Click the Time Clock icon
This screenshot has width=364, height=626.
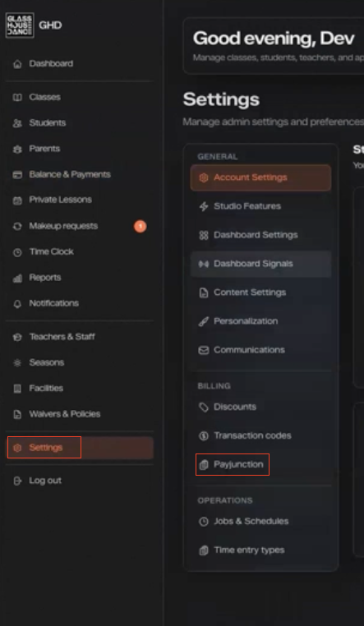coord(17,252)
